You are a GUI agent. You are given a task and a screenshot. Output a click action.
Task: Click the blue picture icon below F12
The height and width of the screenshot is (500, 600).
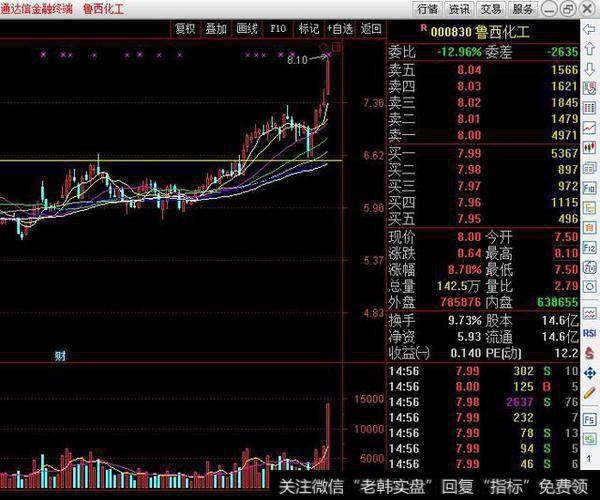point(589,267)
